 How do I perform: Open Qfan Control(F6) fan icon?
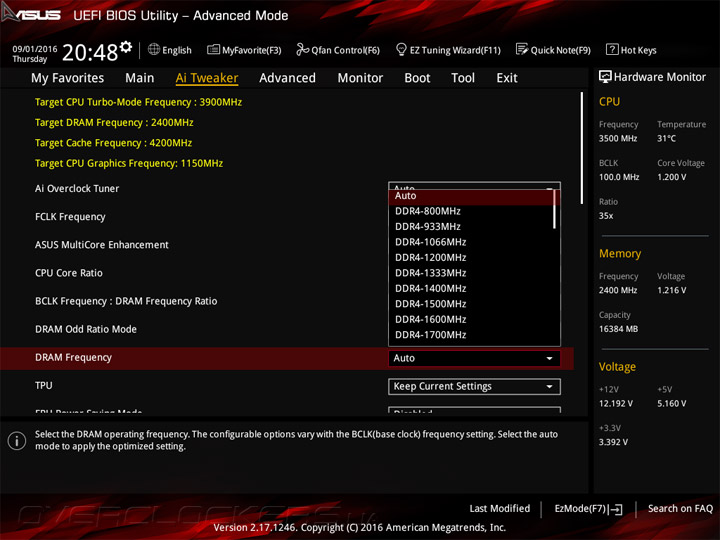point(303,49)
